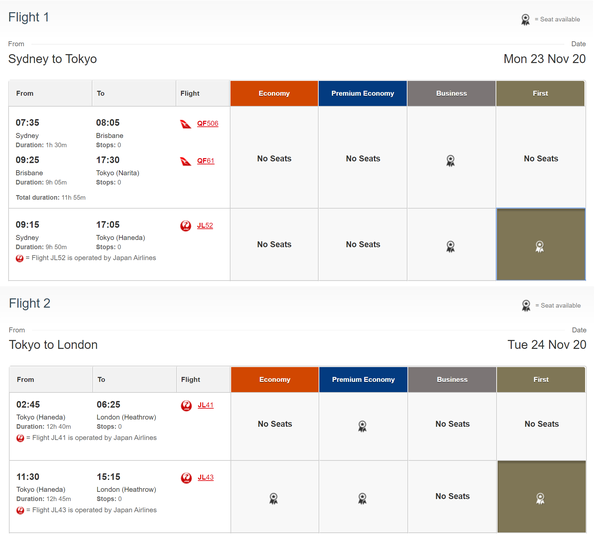Select Premium Economy seat on JL43
Viewport: 596px width, 539px height.
point(363,498)
